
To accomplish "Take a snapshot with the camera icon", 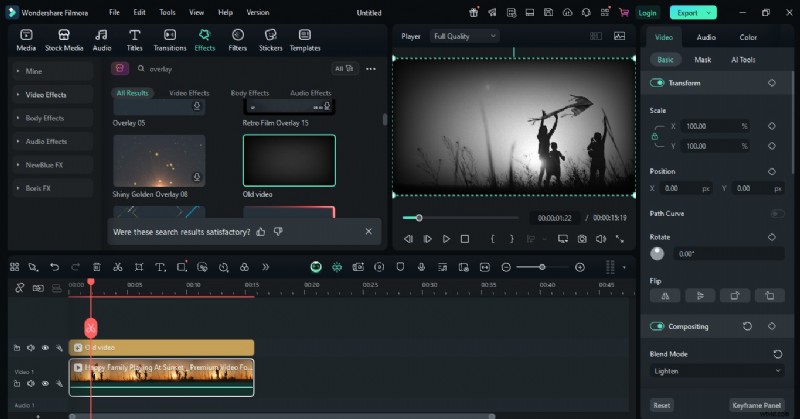I will pyautogui.click(x=582, y=239).
